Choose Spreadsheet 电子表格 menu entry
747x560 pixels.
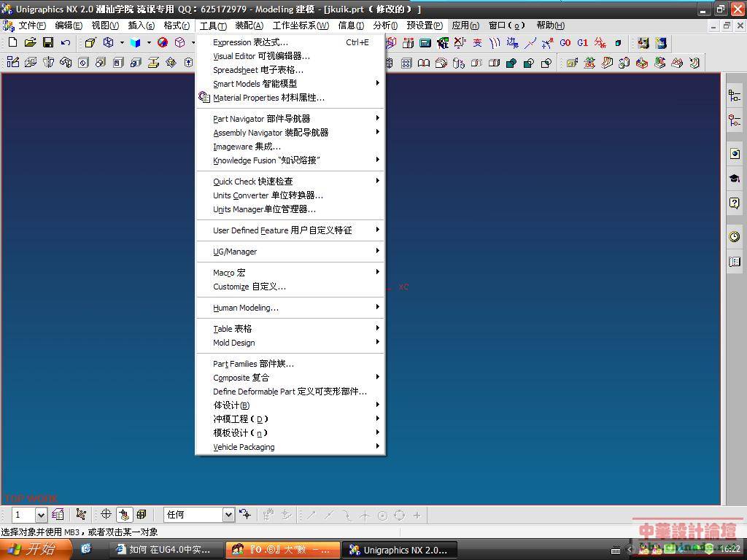[290, 69]
